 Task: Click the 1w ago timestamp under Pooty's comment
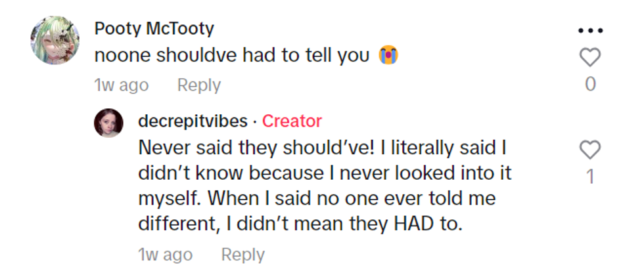122,85
